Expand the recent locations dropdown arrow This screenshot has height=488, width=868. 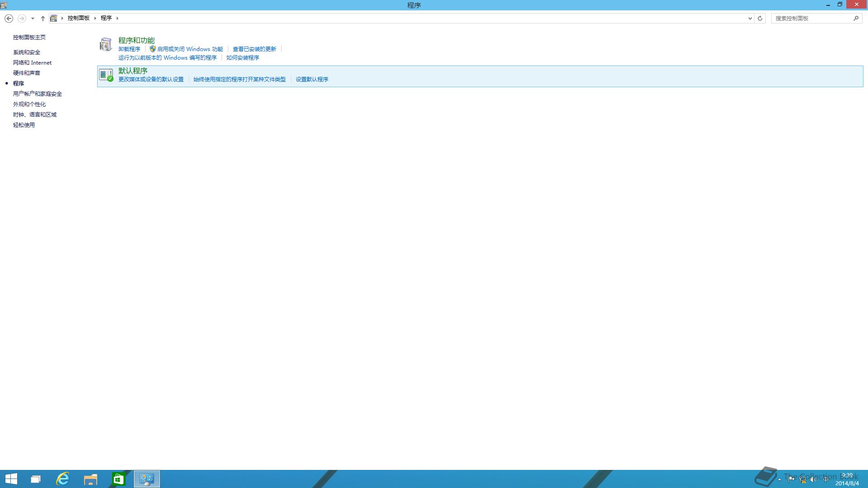pos(33,19)
